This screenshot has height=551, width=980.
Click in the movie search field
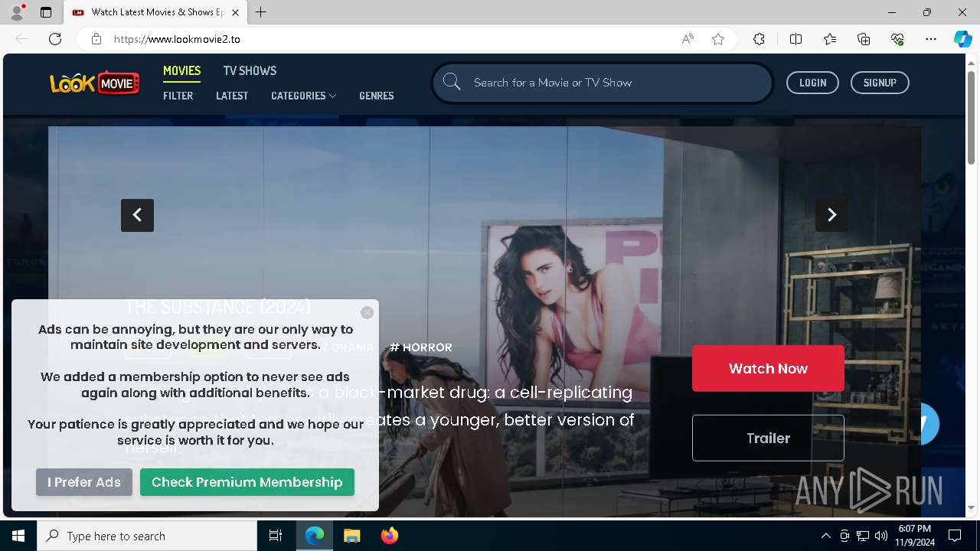603,83
